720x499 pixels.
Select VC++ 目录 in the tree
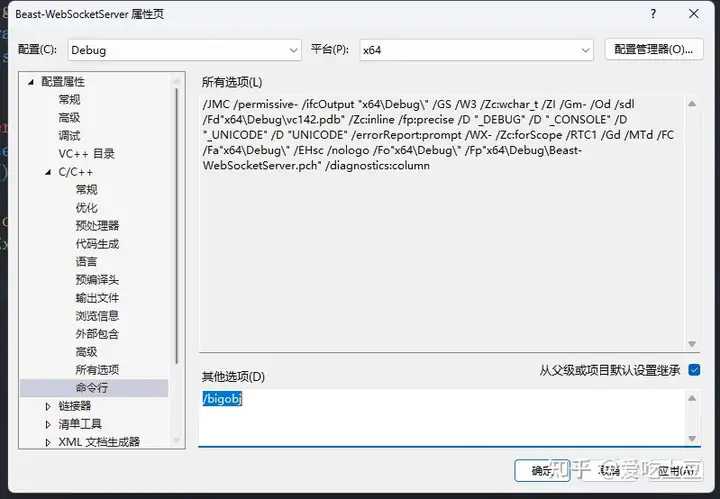pos(86,154)
